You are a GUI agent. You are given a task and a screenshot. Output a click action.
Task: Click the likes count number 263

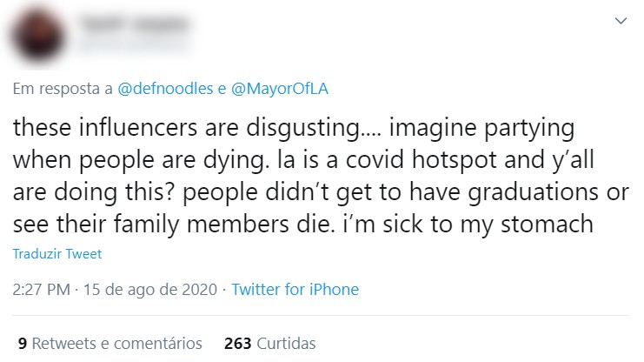pyautogui.click(x=237, y=343)
